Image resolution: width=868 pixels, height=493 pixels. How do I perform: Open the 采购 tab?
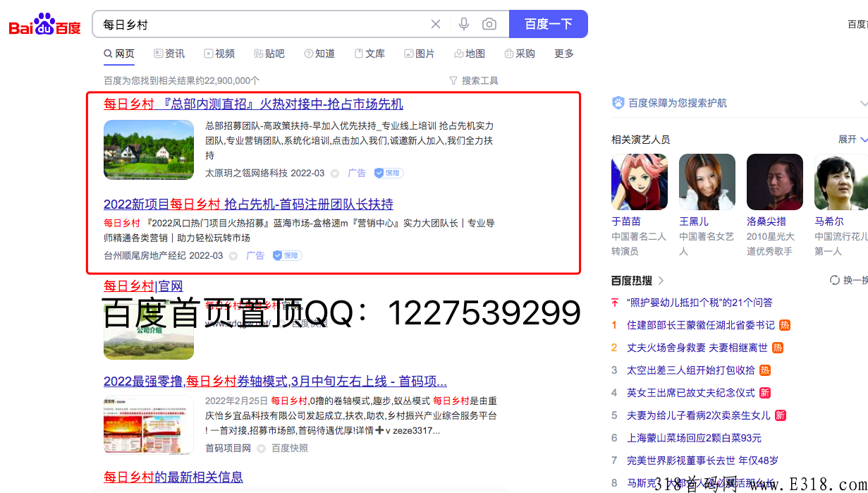[x=520, y=54]
